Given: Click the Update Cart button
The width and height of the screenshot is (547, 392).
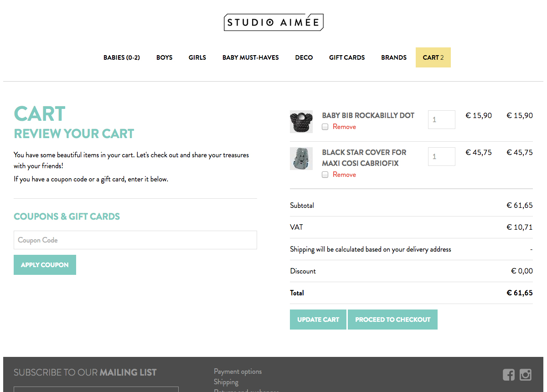Looking at the screenshot, I should tap(318, 320).
